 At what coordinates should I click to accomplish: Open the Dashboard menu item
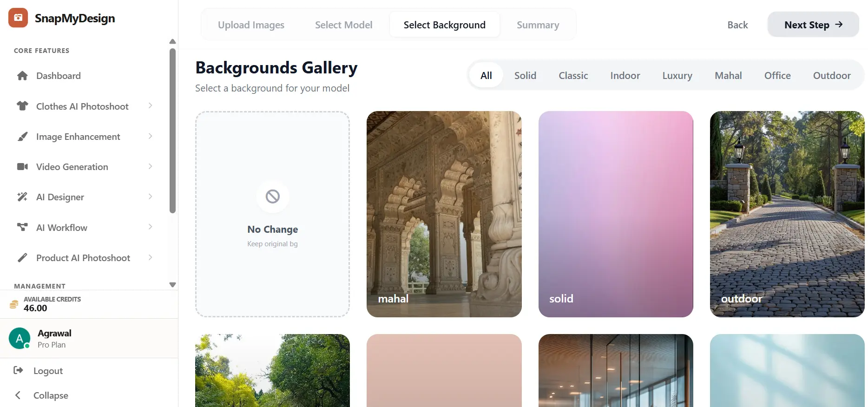coord(88,76)
